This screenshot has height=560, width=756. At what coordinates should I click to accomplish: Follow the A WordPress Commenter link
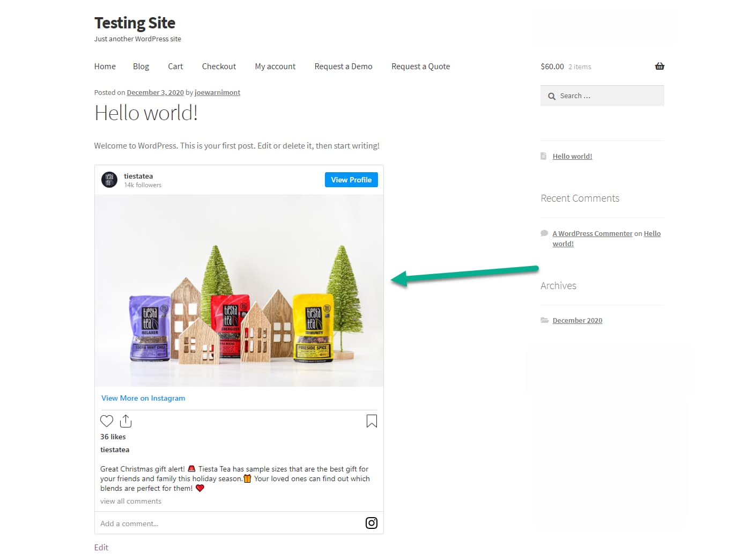(x=592, y=233)
